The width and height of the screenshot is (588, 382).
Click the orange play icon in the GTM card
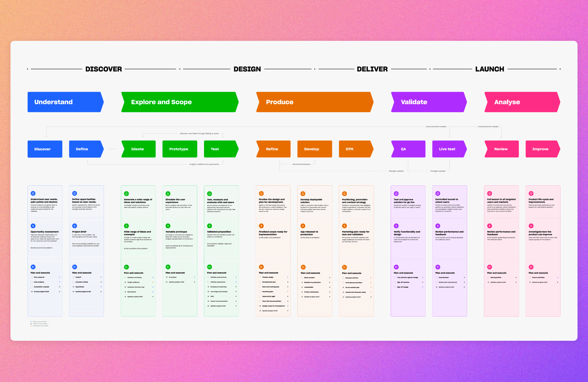click(x=344, y=267)
